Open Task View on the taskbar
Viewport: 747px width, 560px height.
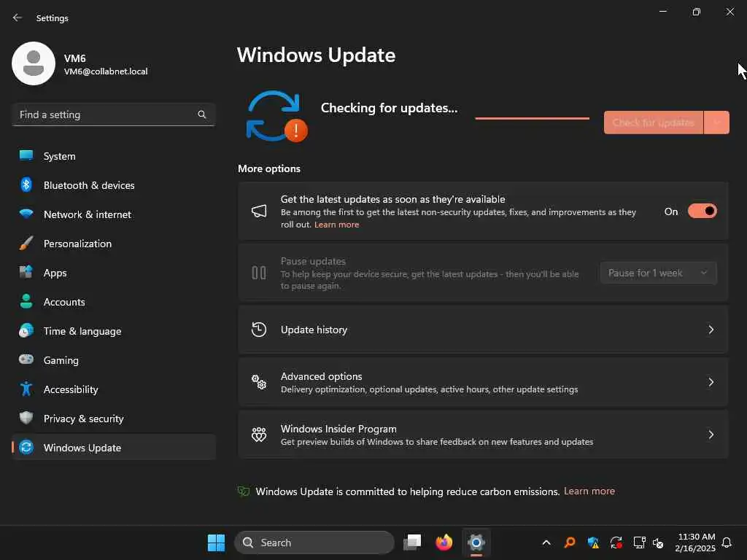[x=412, y=542]
